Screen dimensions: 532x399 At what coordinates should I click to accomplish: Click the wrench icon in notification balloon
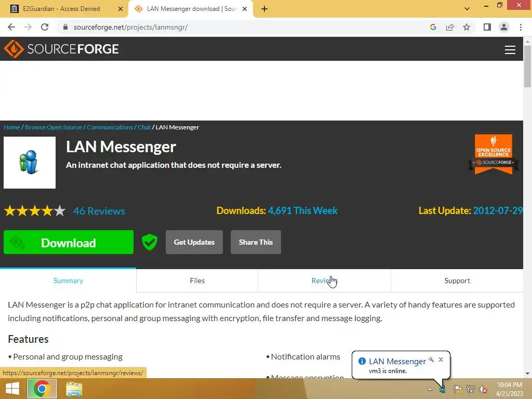(x=431, y=360)
